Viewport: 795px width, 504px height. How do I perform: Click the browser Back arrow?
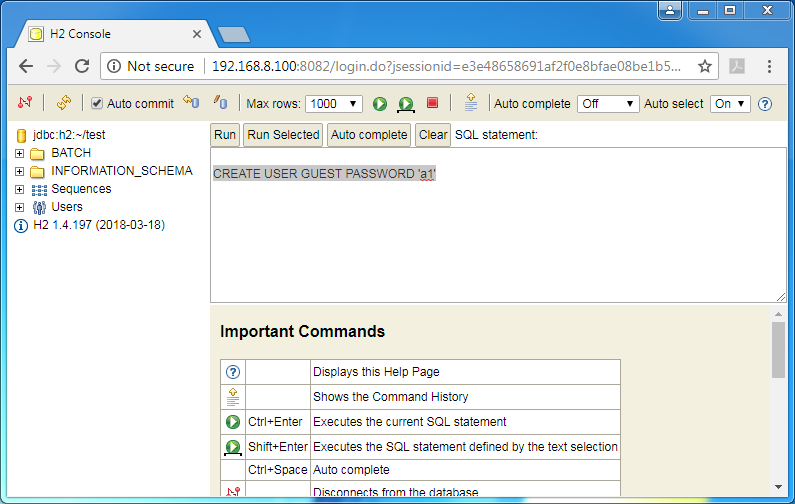pos(26,66)
